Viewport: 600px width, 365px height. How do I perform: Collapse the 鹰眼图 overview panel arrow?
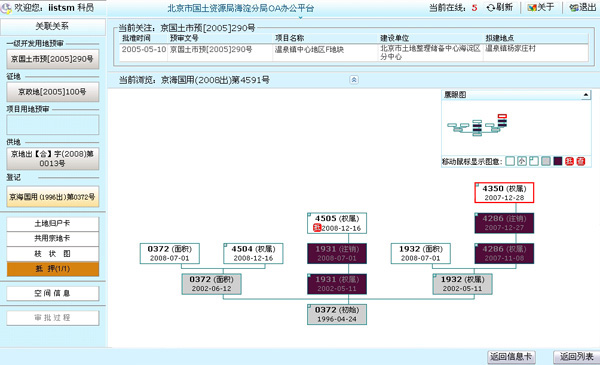585,95
